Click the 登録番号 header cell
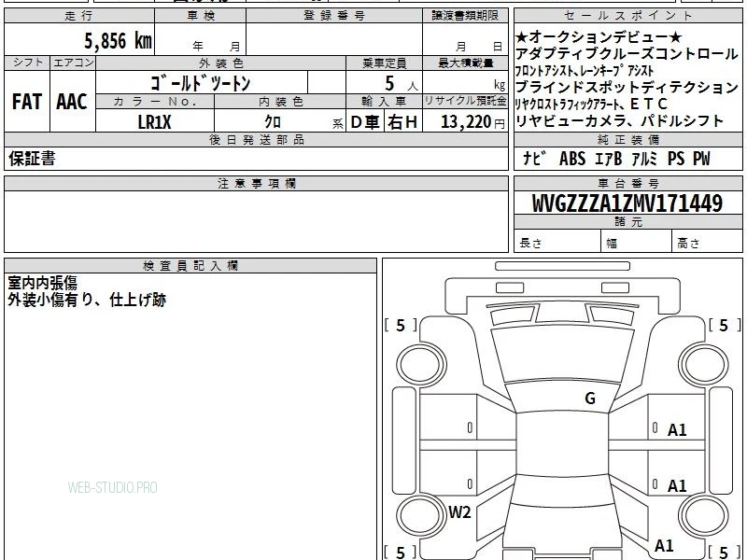Viewport: 747px width, 560px height. pos(334,16)
